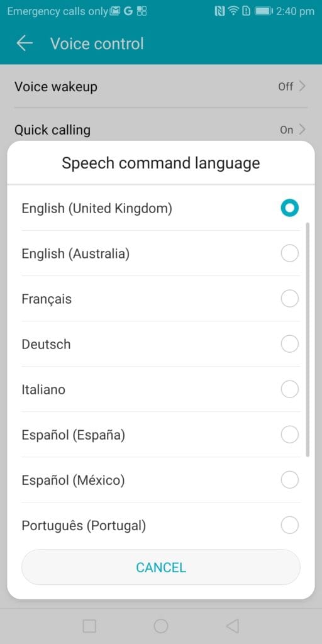Choose Italiano language option

[160, 389]
